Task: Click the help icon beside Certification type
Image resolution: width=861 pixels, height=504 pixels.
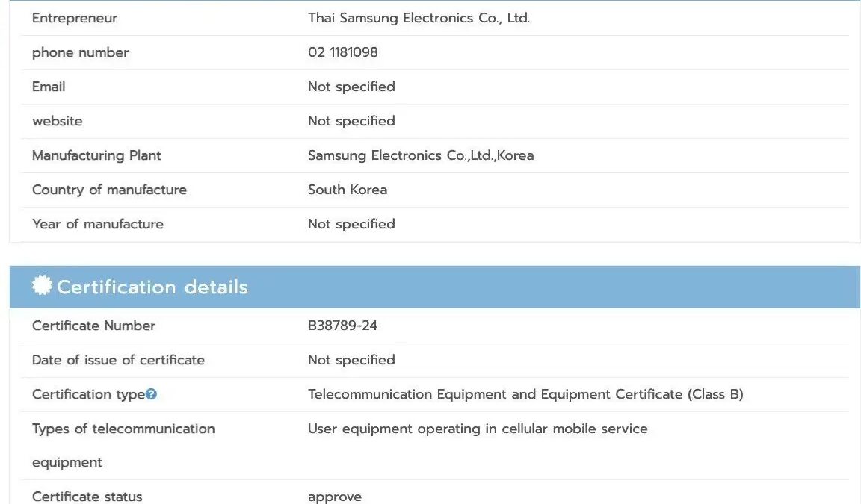Action: click(152, 394)
